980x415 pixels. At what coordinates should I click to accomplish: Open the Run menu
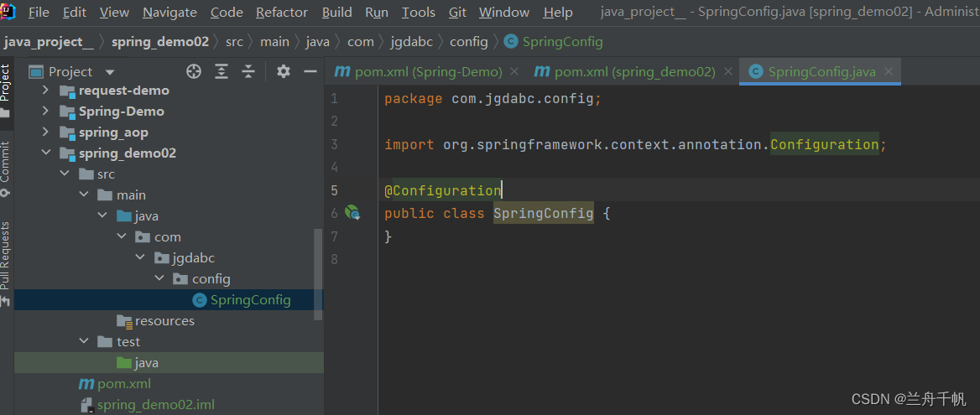coord(376,13)
